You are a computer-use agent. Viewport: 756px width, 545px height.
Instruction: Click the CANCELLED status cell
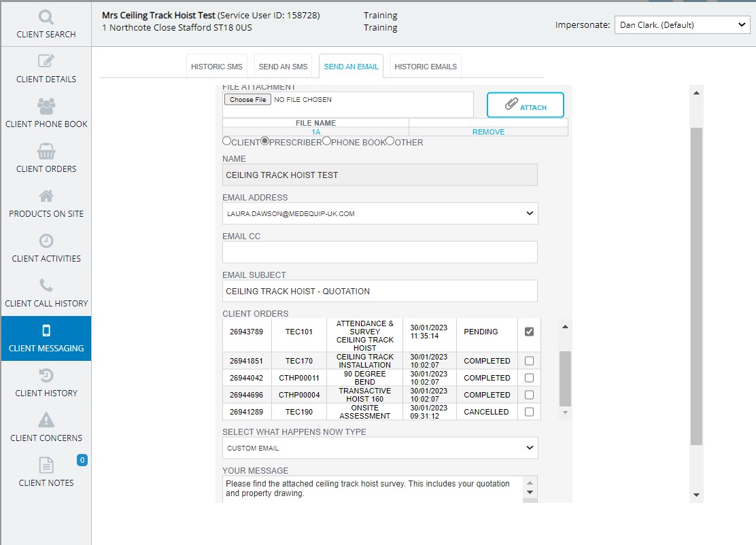click(x=487, y=412)
